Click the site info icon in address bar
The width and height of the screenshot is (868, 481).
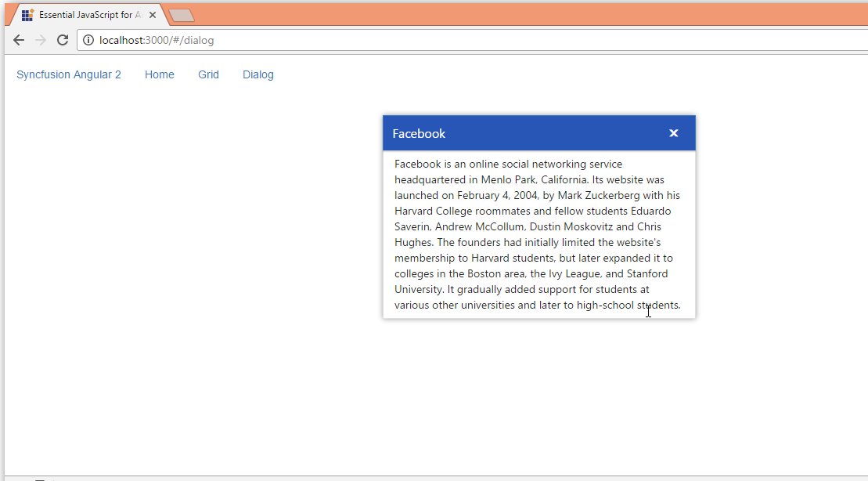coord(88,40)
